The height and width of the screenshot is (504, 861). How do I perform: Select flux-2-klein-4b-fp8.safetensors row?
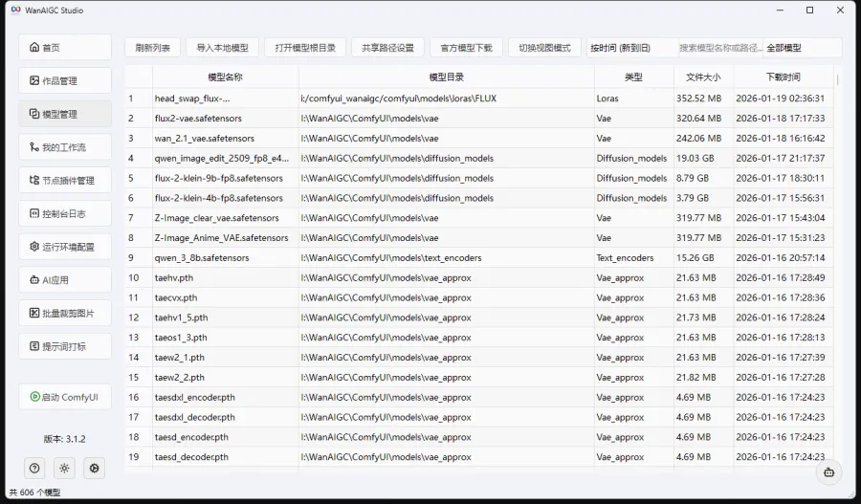[x=479, y=198]
